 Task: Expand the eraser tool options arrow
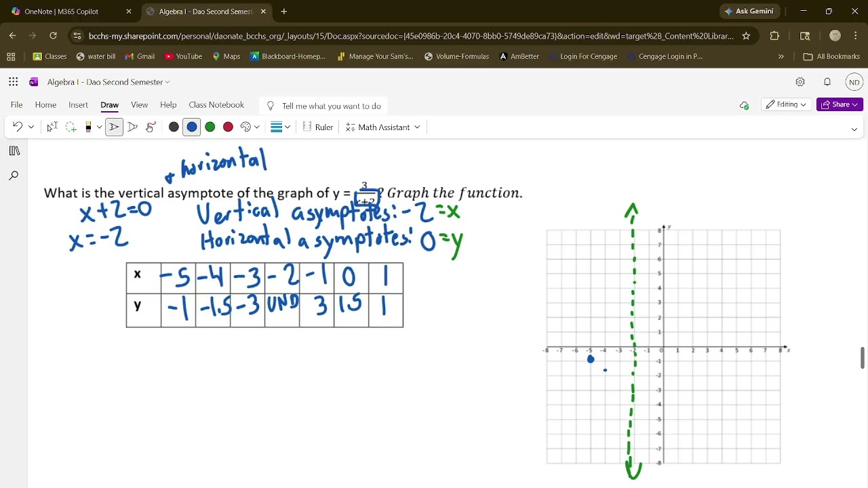pyautogui.click(x=99, y=127)
